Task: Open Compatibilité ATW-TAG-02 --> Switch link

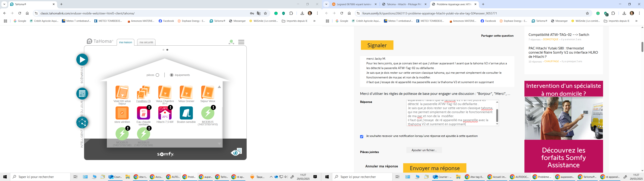Action: point(559,35)
